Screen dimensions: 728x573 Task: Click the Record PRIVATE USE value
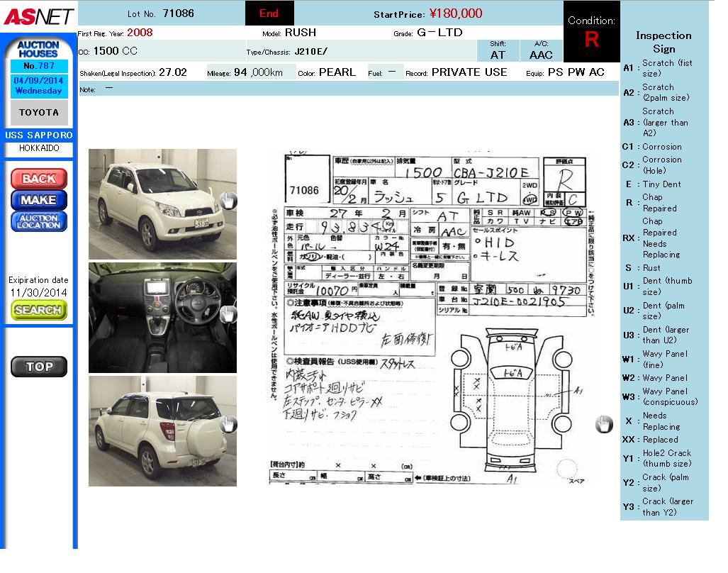point(469,72)
